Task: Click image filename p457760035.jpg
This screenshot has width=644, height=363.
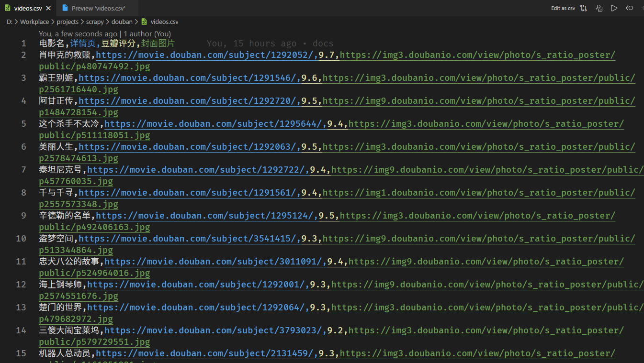Action: coord(76,181)
